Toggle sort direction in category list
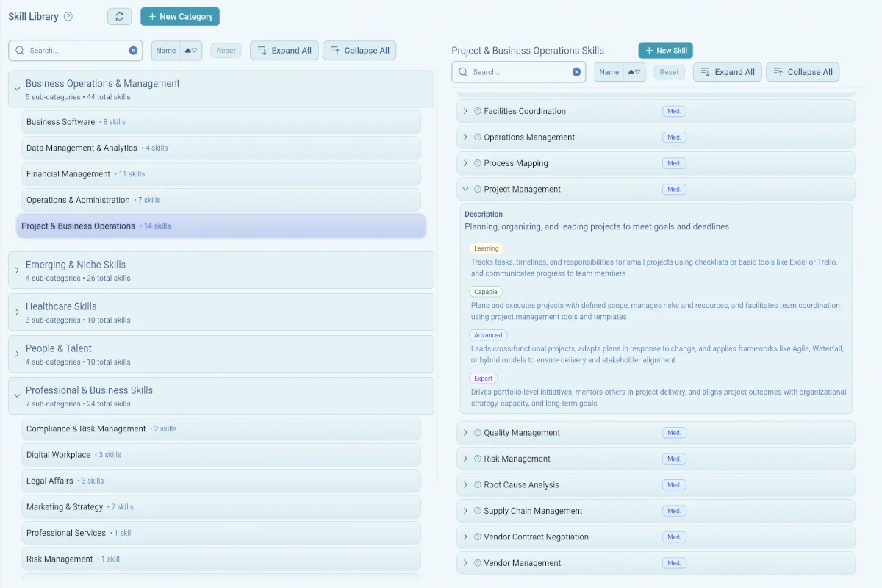882x588 pixels. coord(191,51)
